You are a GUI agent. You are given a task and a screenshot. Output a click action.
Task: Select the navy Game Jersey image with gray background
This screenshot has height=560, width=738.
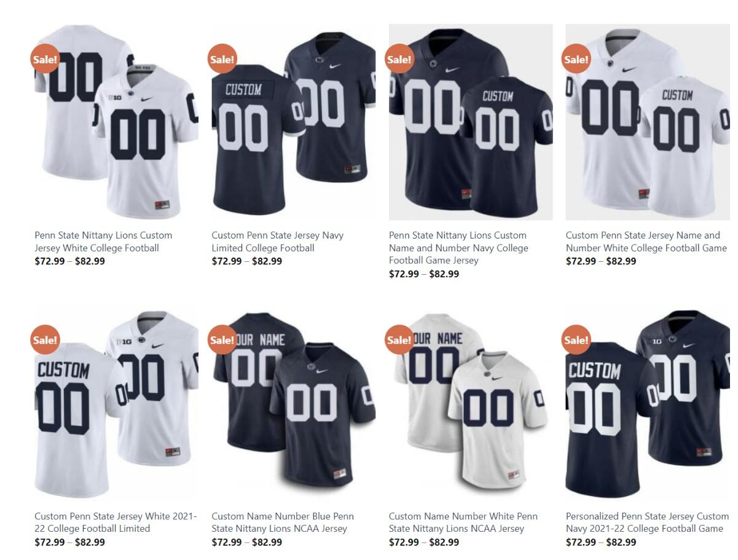[x=471, y=122]
